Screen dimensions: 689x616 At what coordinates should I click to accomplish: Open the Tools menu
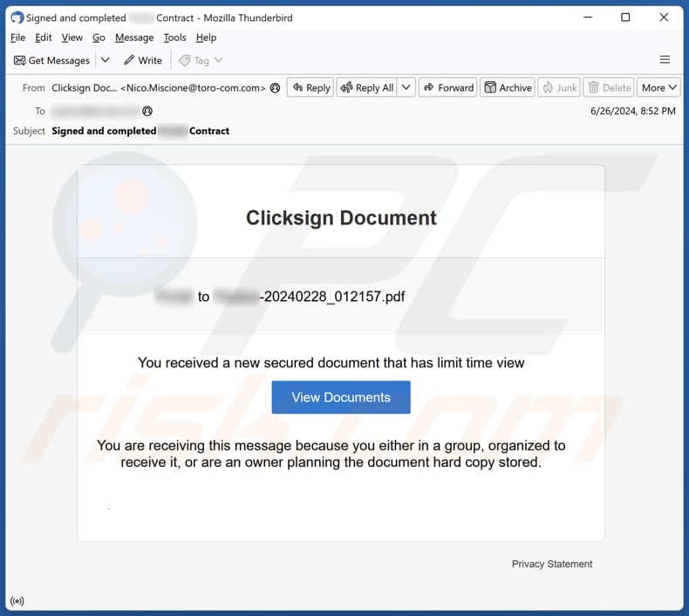point(175,38)
